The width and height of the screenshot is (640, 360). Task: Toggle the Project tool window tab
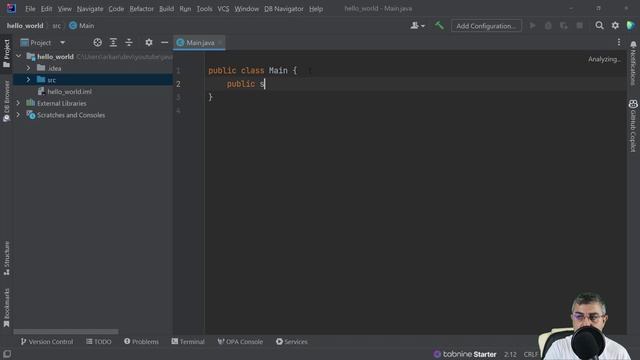click(6, 53)
